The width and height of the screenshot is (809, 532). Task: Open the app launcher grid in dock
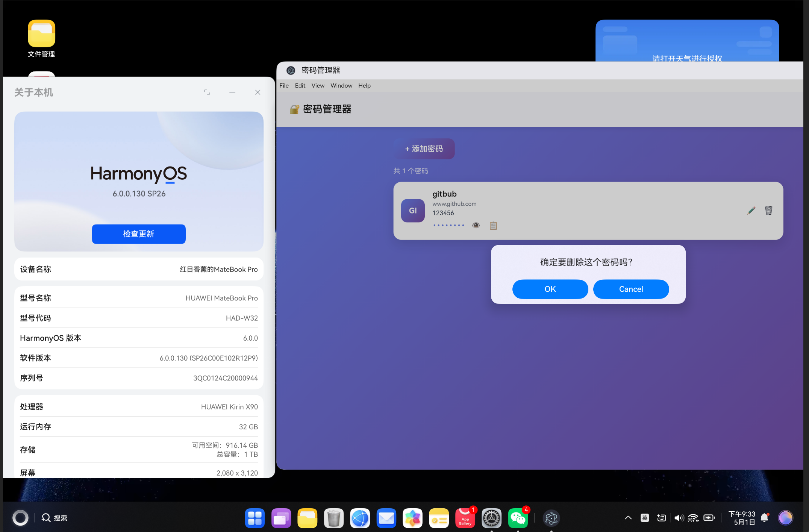pos(255,518)
